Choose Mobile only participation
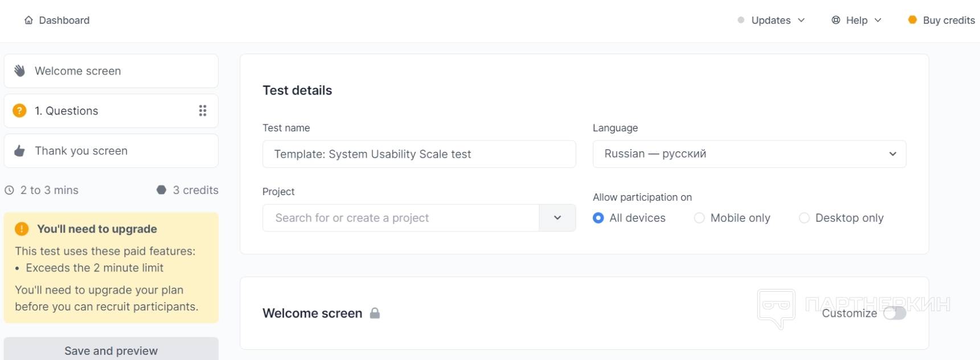This screenshot has height=360, width=980. tap(699, 218)
